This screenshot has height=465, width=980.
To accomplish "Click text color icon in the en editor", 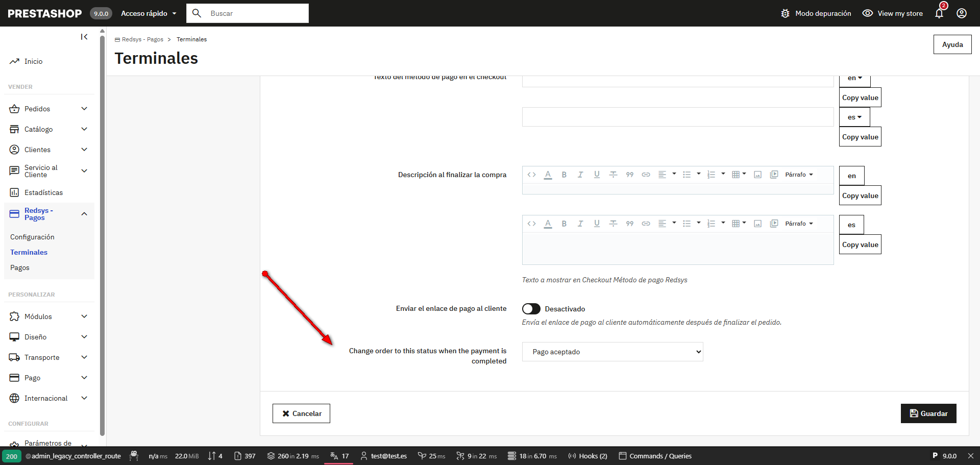I will 548,175.
